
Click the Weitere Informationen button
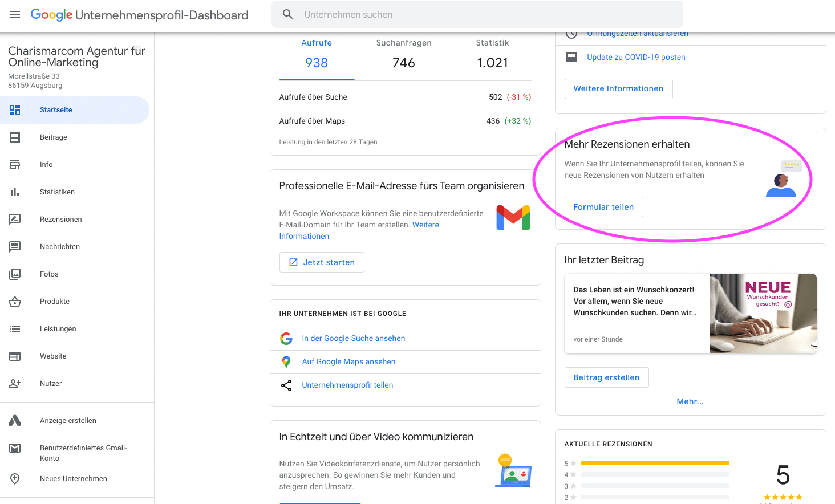pos(618,89)
